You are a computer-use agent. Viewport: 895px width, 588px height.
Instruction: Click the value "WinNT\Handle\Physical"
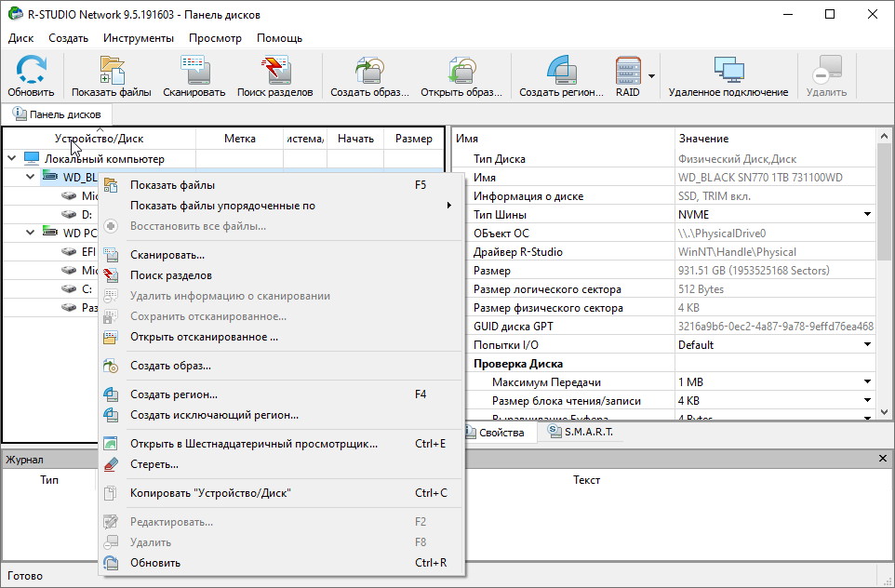737,252
